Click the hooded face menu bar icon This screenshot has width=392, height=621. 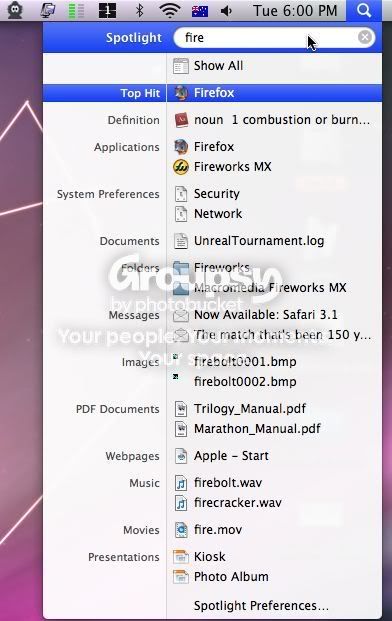click(15, 10)
